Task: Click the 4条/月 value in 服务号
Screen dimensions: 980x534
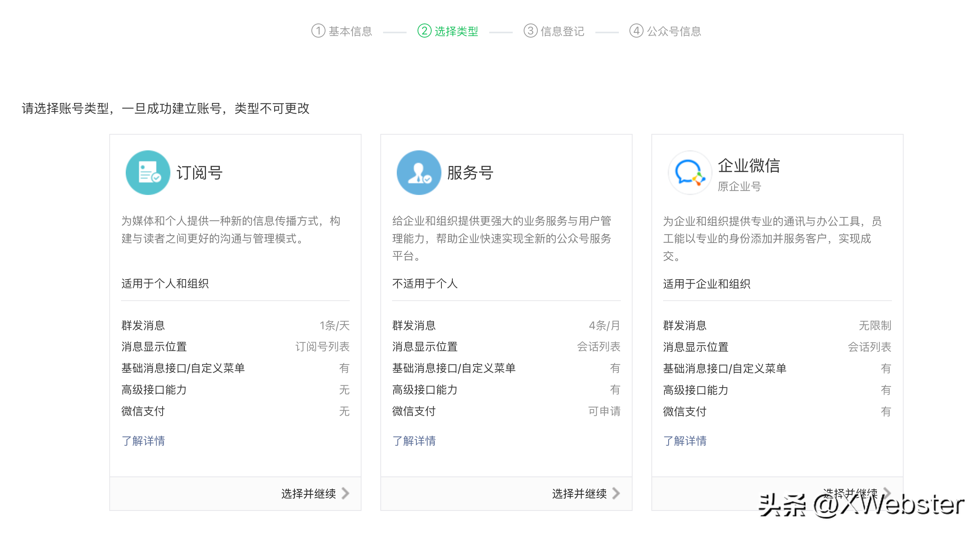Action: pyautogui.click(x=605, y=325)
